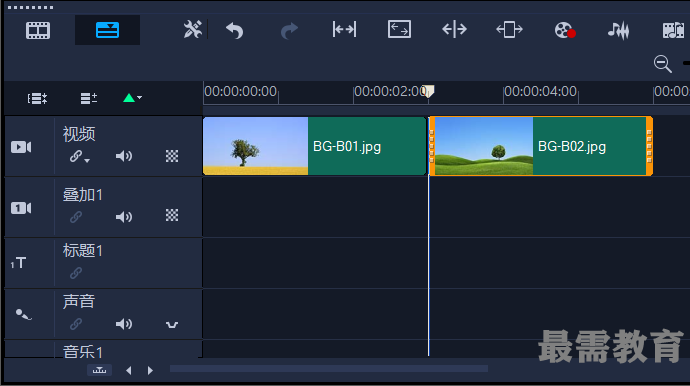Redo the last action
The image size is (690, 386).
pyautogui.click(x=289, y=30)
